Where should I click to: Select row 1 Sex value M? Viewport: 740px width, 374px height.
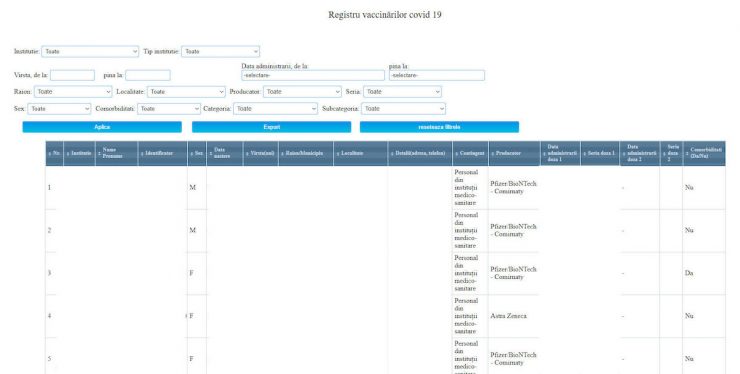(193, 187)
